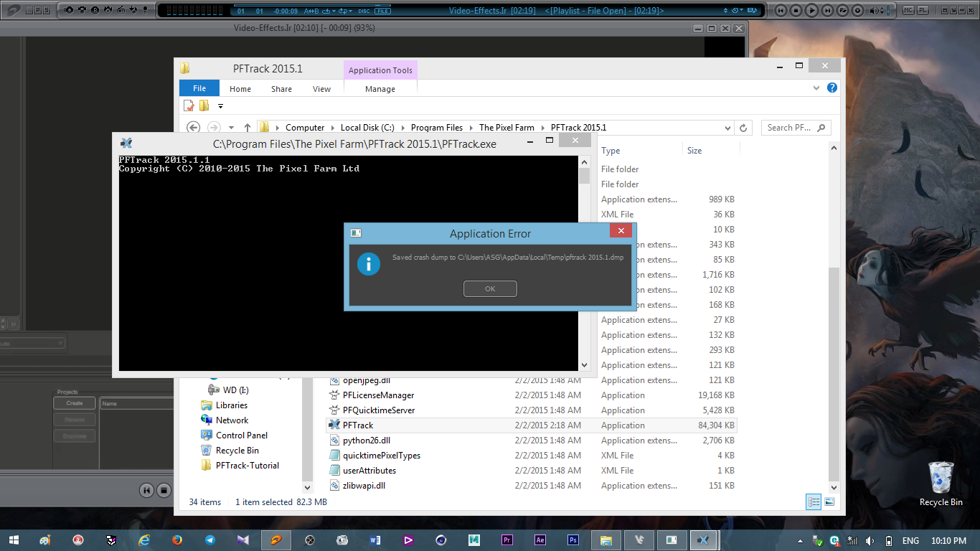Open the File tab in Explorer

(x=199, y=88)
